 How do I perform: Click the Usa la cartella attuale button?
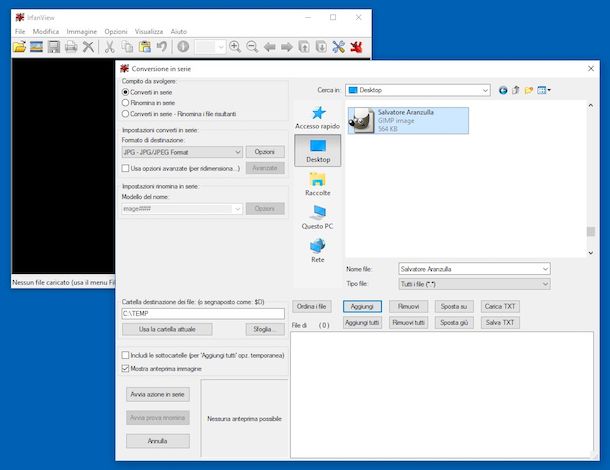167,329
